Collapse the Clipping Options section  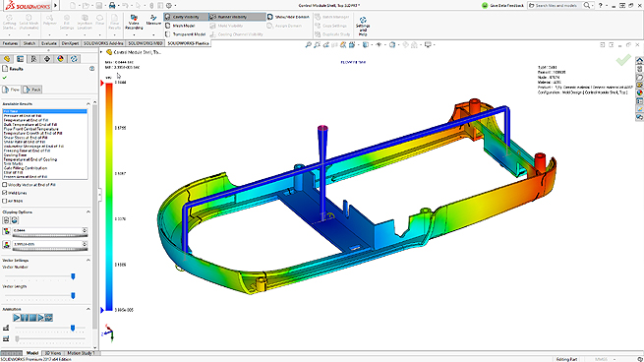point(88,212)
